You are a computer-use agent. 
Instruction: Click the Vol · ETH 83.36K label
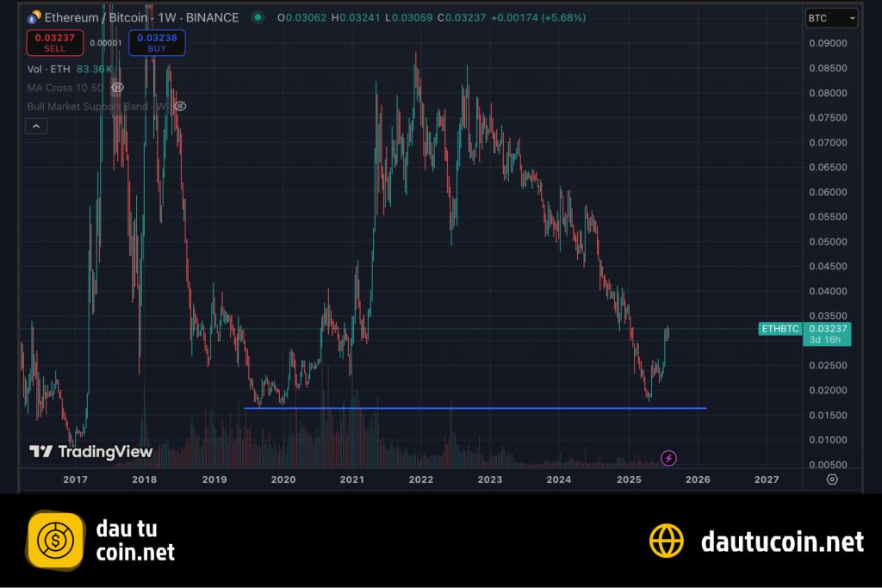click(x=70, y=69)
